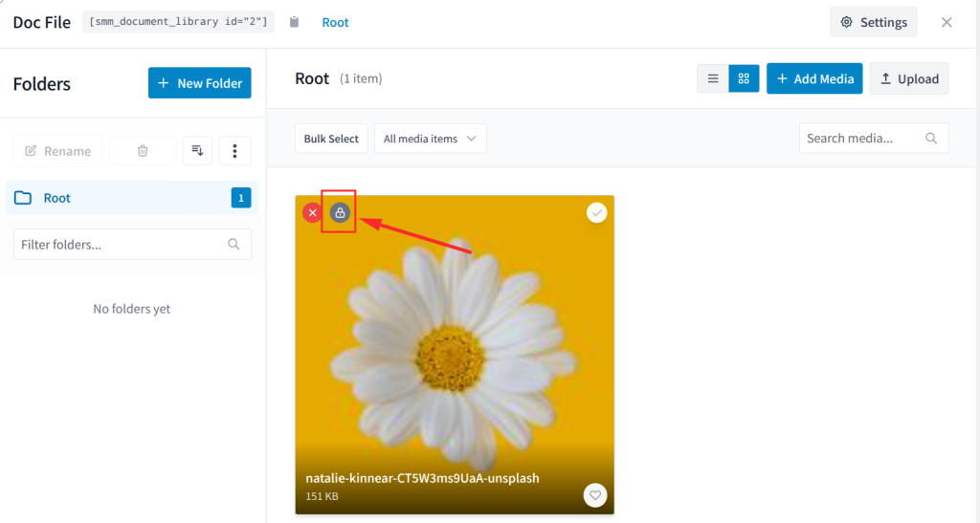
Task: Click the trash delete folder icon
Action: click(143, 150)
